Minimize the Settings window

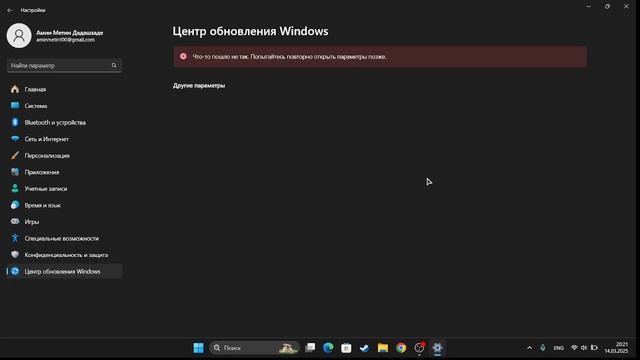[x=589, y=7]
